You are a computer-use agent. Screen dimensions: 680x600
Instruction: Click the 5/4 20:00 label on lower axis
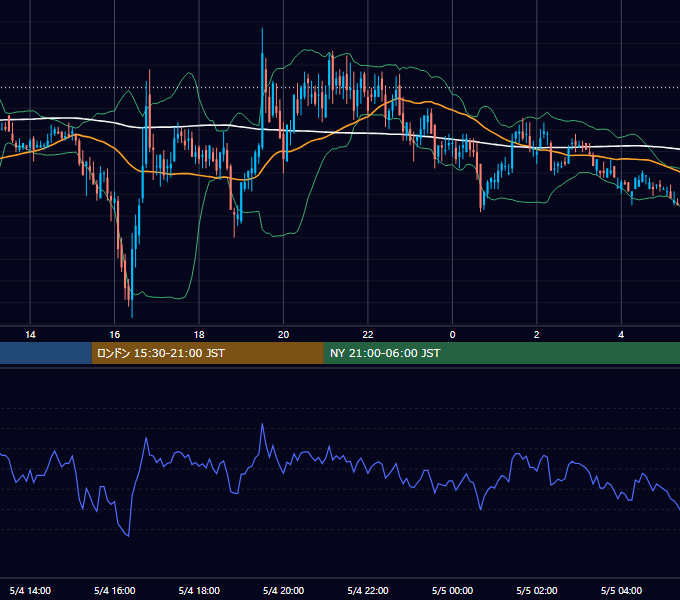[283, 590]
